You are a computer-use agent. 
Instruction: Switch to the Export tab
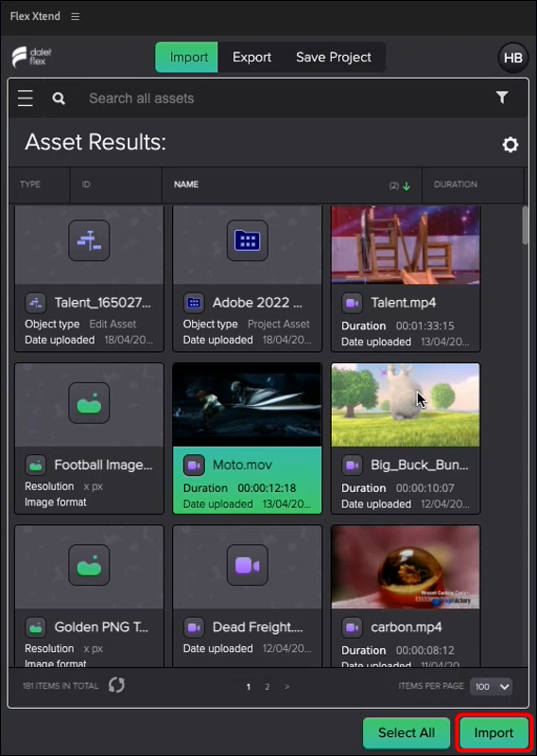coord(251,58)
